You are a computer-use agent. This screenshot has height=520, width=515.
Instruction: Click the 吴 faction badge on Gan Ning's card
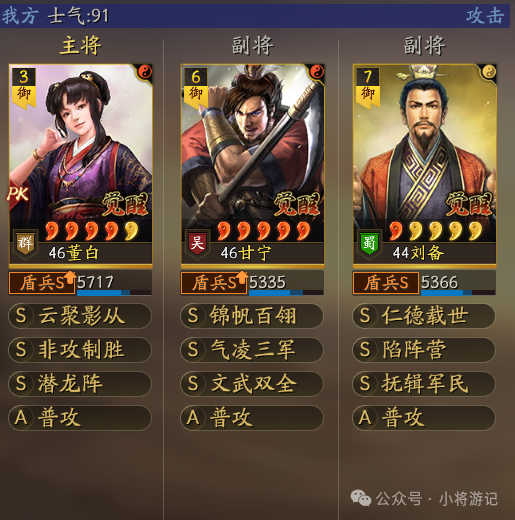pyautogui.click(x=198, y=244)
